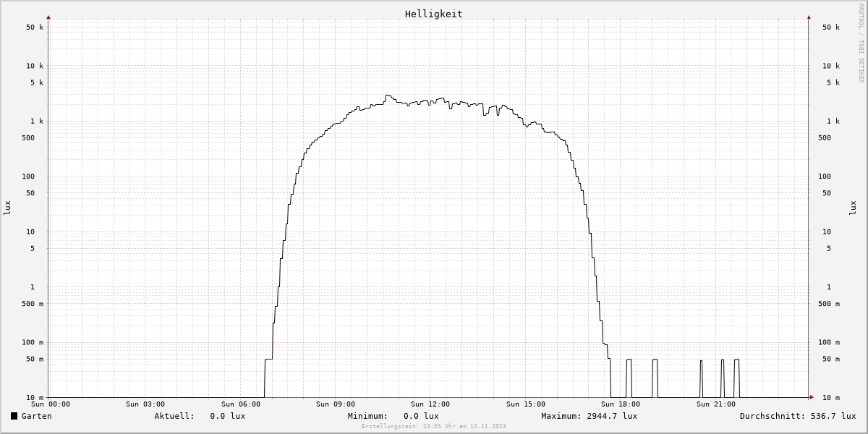
Task: Click the "50 k" label on the left axis
Action: pyautogui.click(x=35, y=27)
